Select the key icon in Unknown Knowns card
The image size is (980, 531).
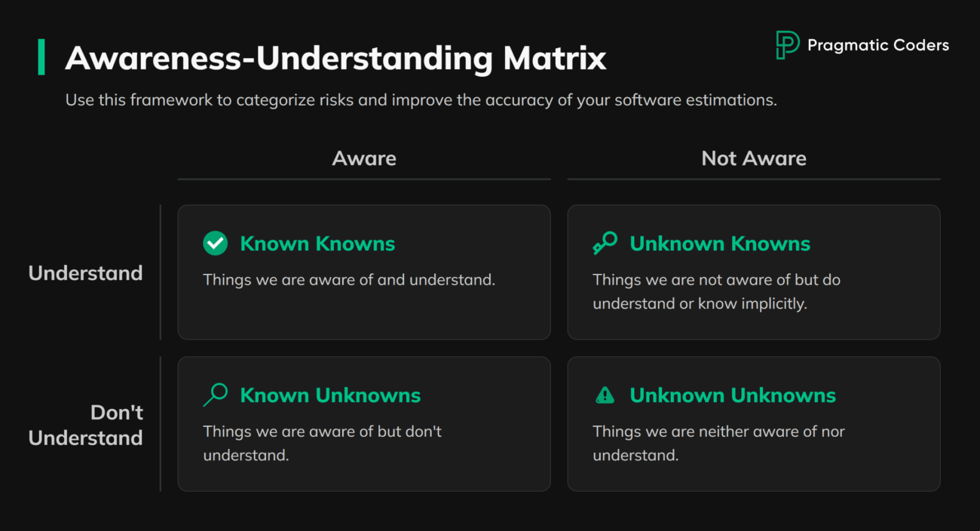click(x=604, y=243)
